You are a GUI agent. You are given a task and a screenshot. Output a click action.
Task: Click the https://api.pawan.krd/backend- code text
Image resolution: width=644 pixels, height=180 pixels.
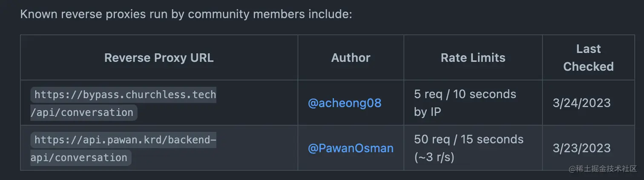123,140
